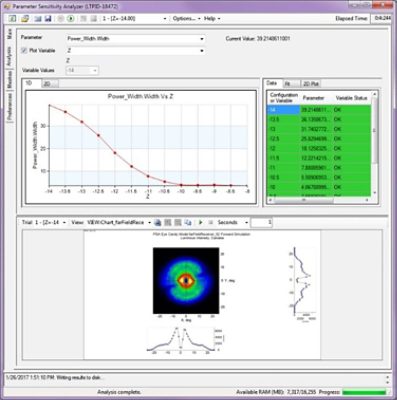Click the Analysis complete status text
The width and height of the screenshot is (397, 400).
point(119,392)
